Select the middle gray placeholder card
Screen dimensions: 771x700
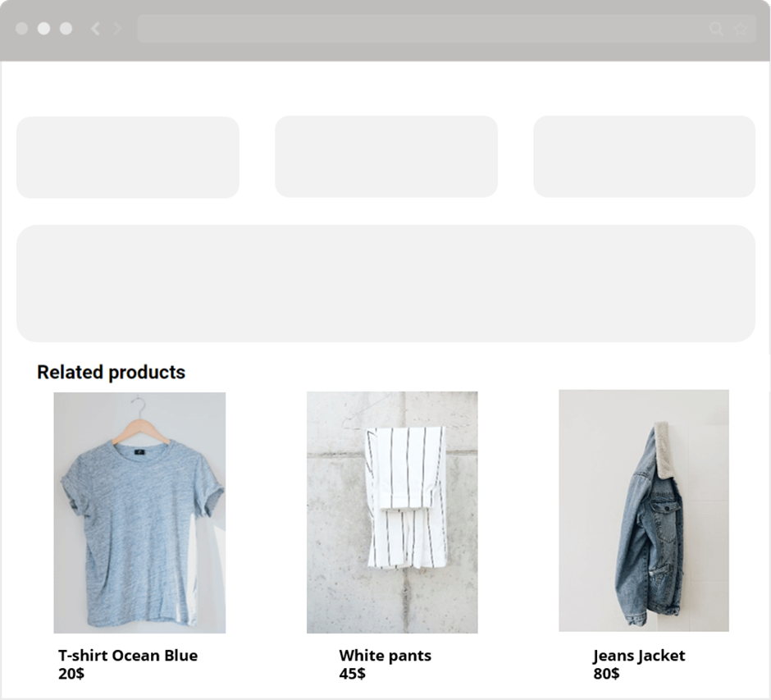click(386, 157)
